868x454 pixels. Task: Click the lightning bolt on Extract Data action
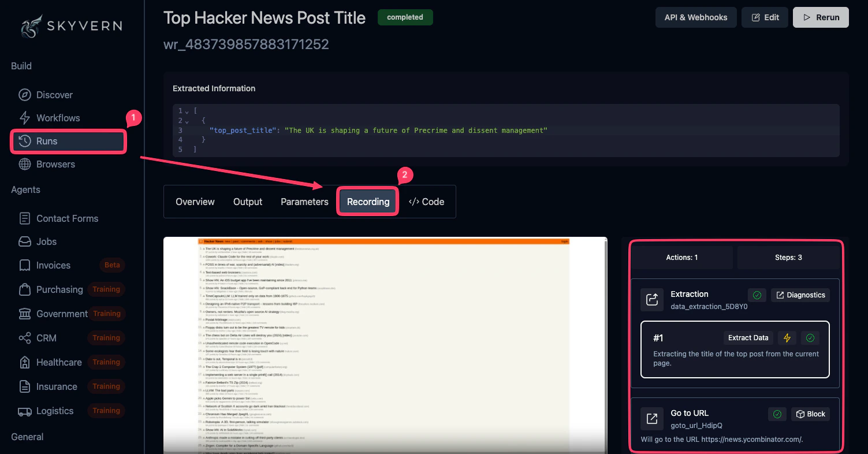787,337
